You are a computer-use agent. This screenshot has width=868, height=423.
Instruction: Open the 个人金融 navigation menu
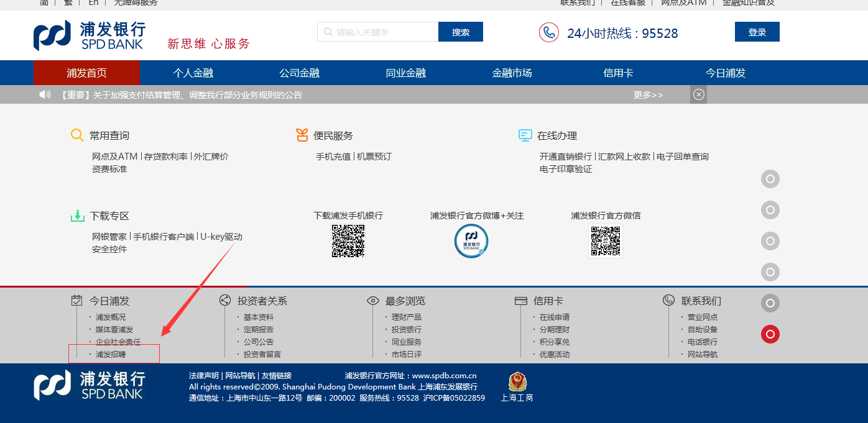click(x=193, y=73)
